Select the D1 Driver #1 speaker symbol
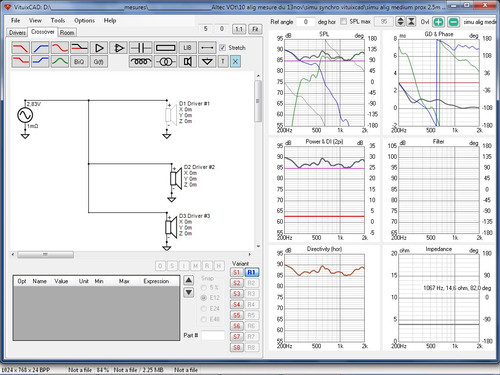Viewport: 500px width, 375px height. pyautogui.click(x=171, y=115)
